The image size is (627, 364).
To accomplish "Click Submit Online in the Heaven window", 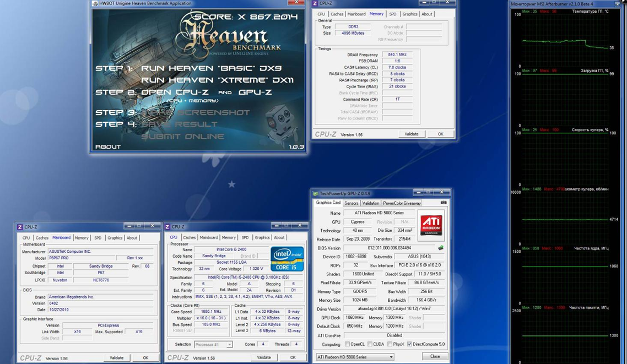I will pos(183,136).
